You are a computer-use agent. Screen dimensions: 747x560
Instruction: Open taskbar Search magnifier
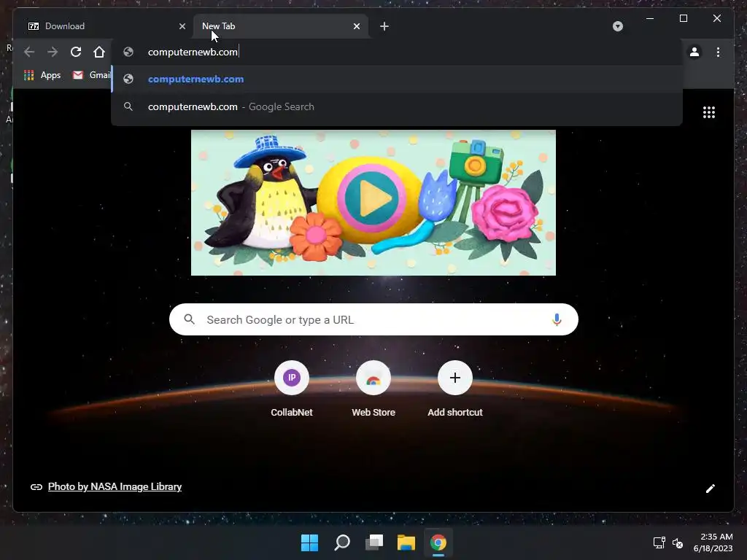click(342, 542)
